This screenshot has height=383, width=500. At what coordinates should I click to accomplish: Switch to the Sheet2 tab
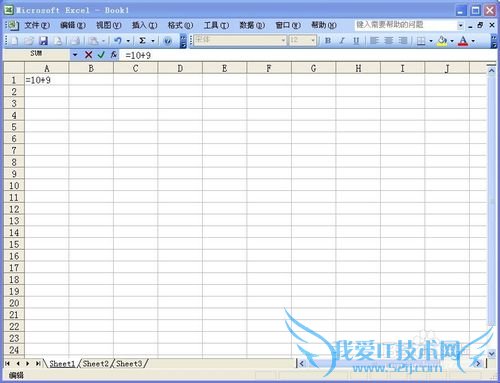(96, 364)
